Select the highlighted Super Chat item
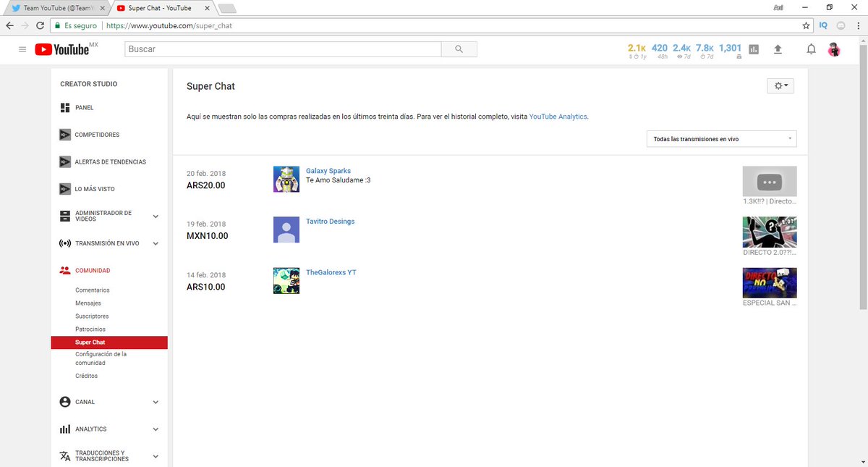Viewport: 868px width, 467px height. pyautogui.click(x=109, y=342)
